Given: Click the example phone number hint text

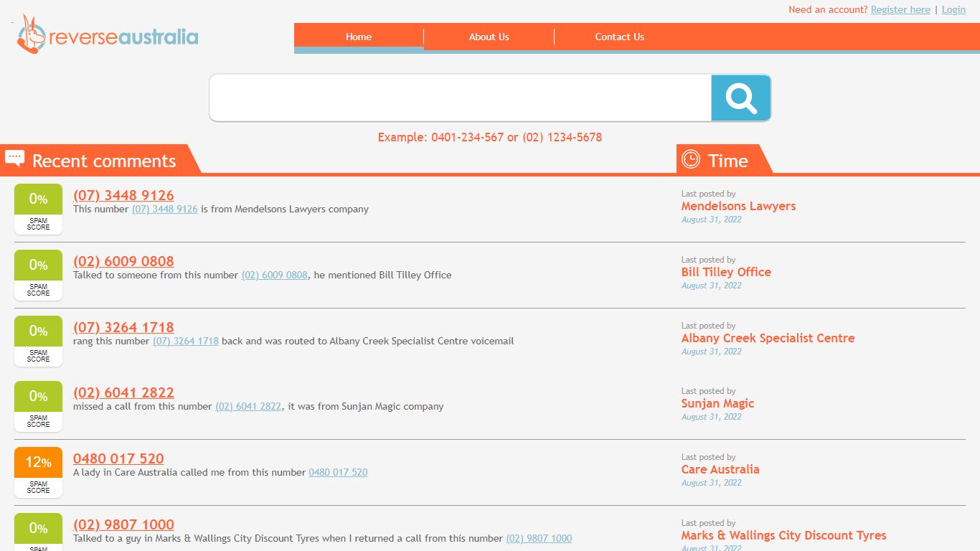Looking at the screenshot, I should click(x=490, y=137).
